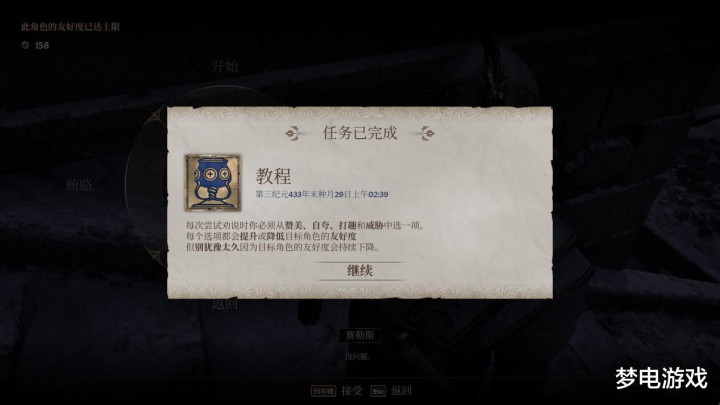Select 继续 to dismiss the tutorial popup
720x405 pixels.
(x=360, y=271)
